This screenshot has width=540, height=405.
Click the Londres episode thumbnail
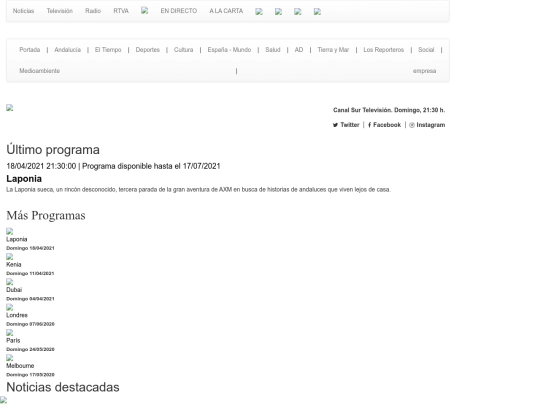tap(10, 308)
